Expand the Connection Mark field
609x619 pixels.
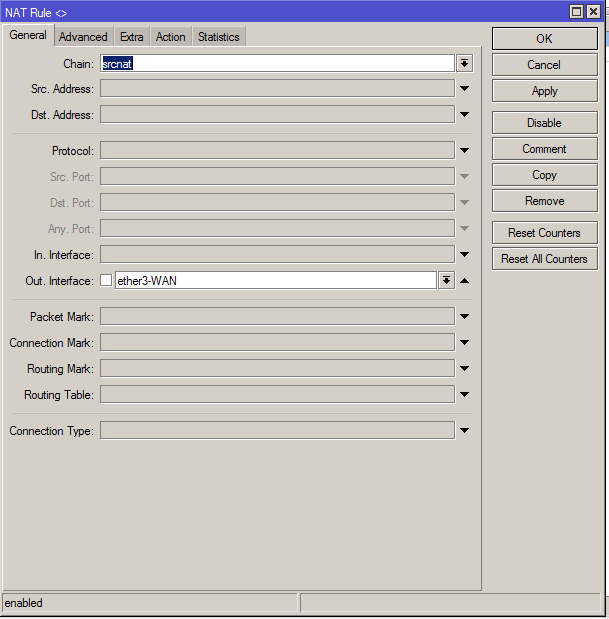pos(465,342)
